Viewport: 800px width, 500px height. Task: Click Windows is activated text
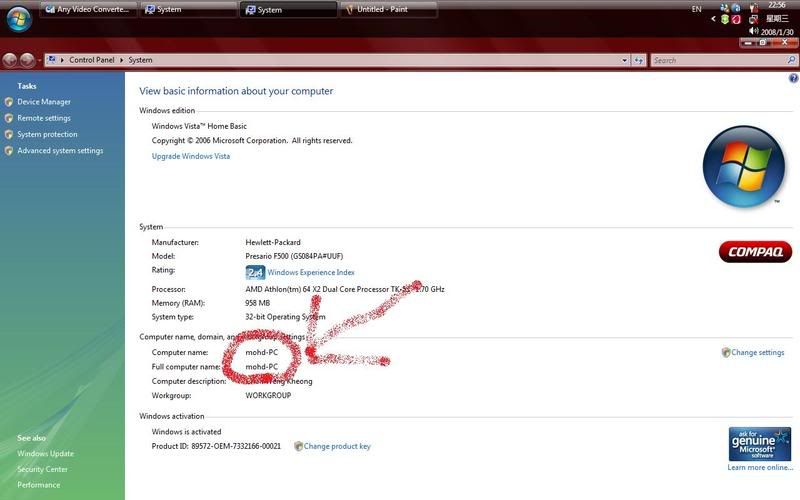click(x=186, y=432)
